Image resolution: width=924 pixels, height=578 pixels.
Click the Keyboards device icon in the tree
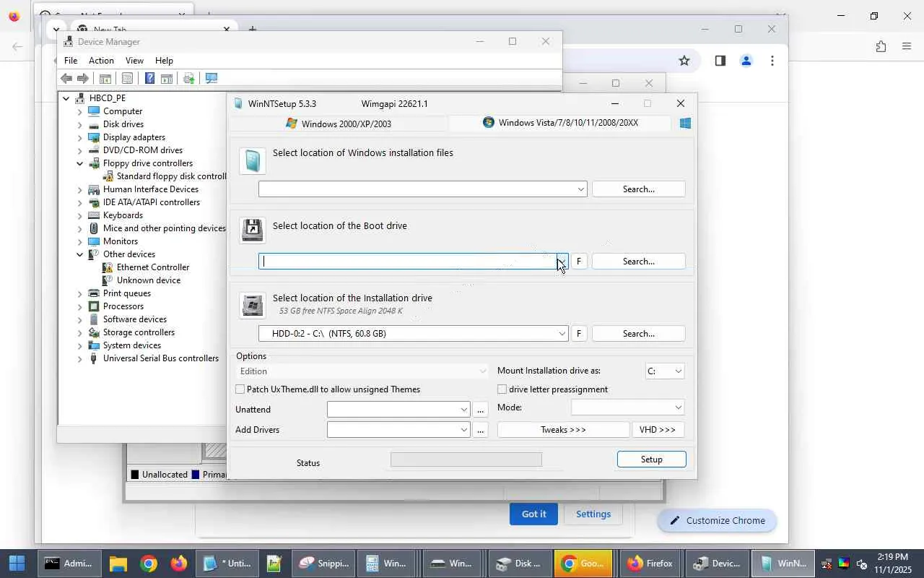click(x=94, y=215)
